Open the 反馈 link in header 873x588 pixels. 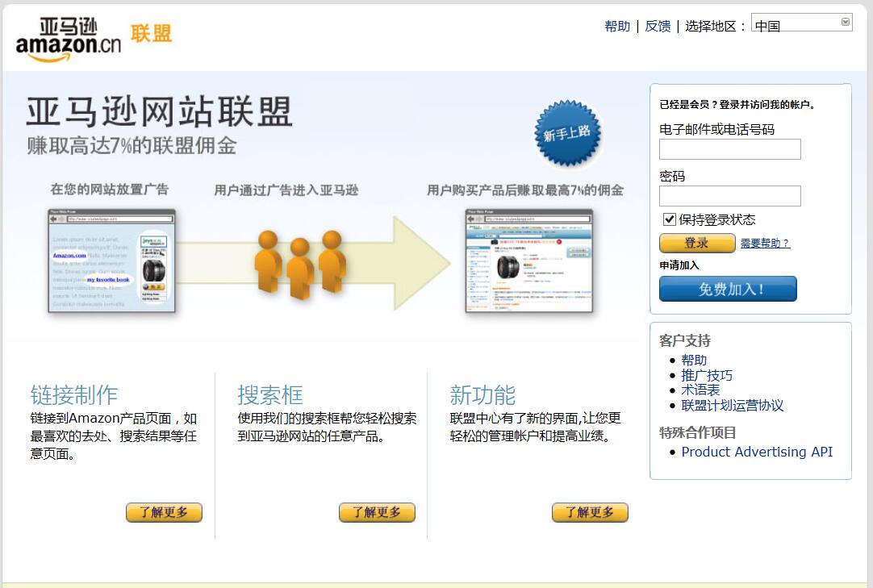coord(658,26)
